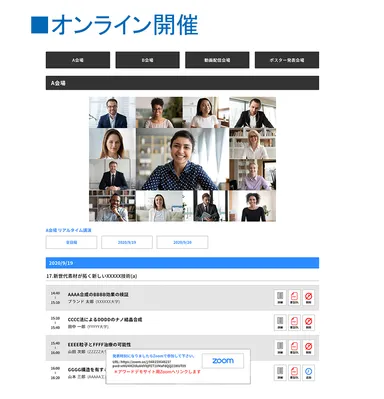Click the オンライン開催 page heading
This screenshot has height=399, width=384.
coord(115,25)
